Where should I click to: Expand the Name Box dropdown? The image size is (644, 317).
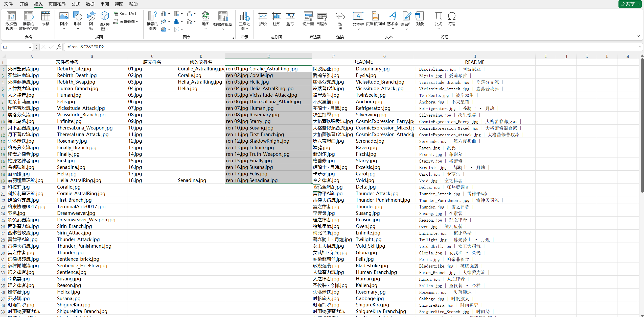[x=30, y=47]
